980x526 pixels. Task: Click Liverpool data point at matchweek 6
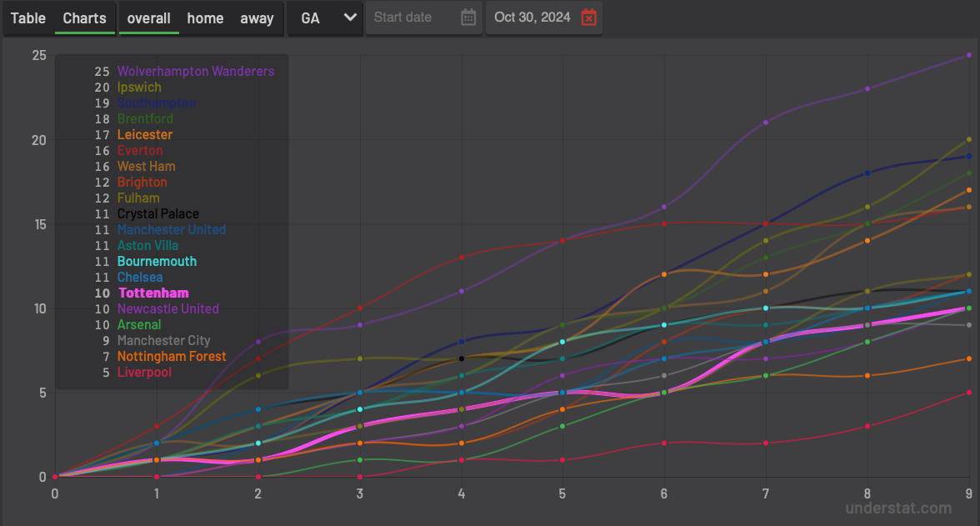[x=664, y=443]
